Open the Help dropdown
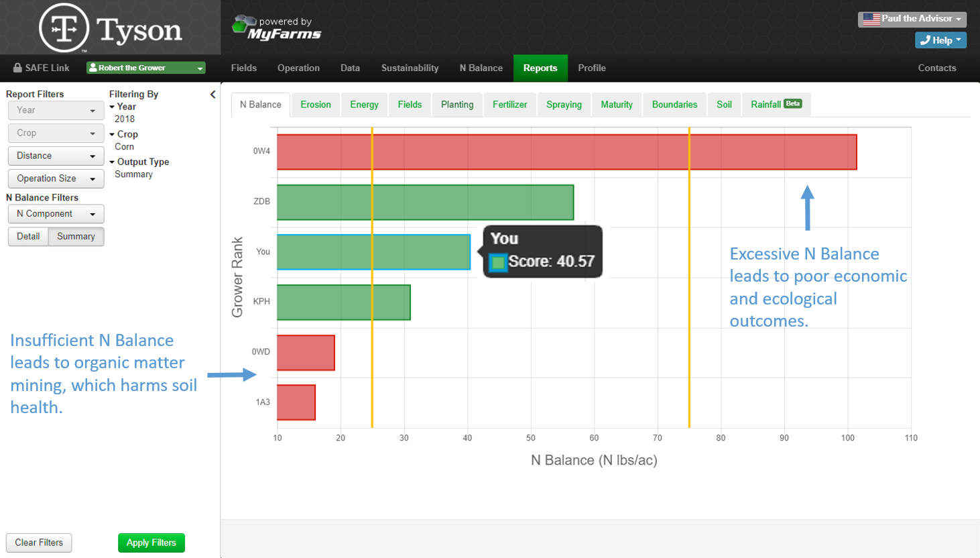This screenshot has height=558, width=980. click(940, 40)
